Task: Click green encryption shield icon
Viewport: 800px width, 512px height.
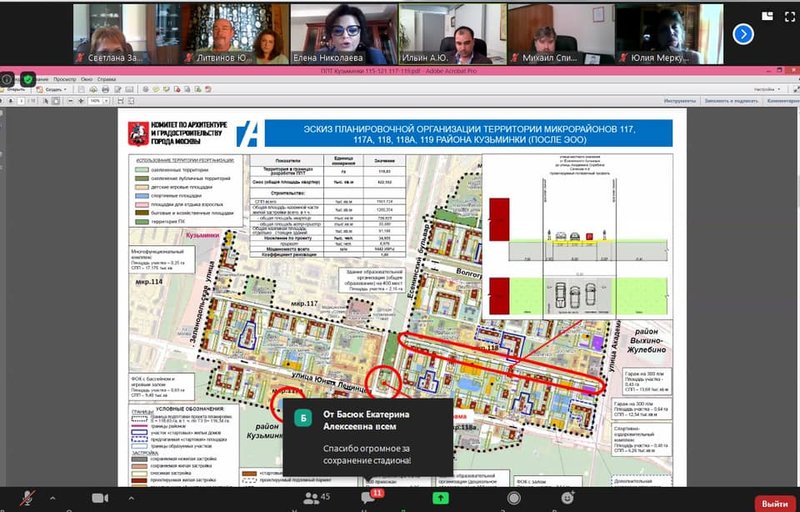Action: pos(28,80)
